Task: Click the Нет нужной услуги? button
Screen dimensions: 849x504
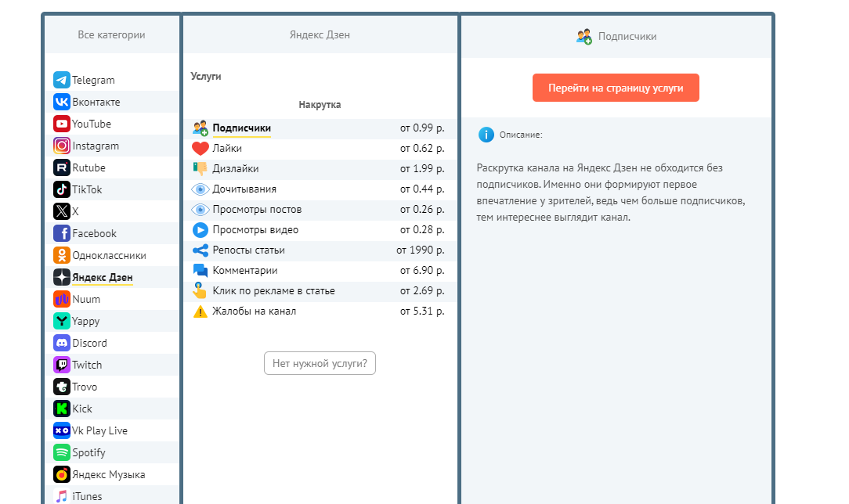Action: point(320,363)
